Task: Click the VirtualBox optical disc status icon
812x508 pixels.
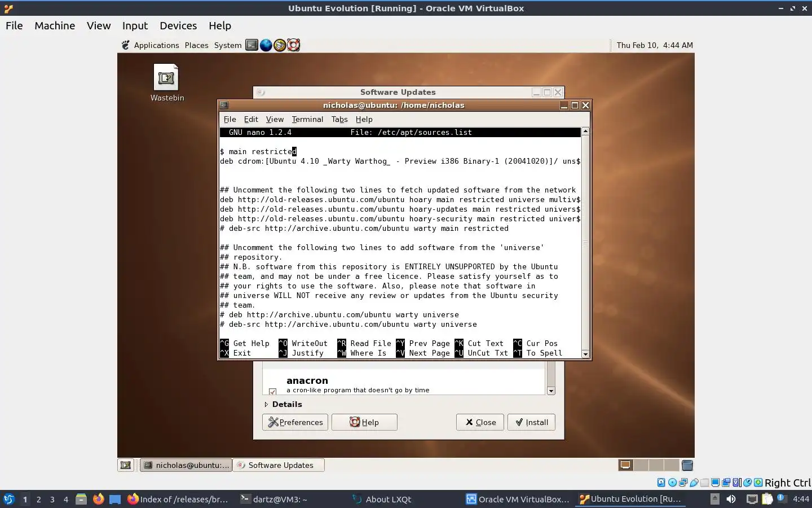Action: coord(673,483)
